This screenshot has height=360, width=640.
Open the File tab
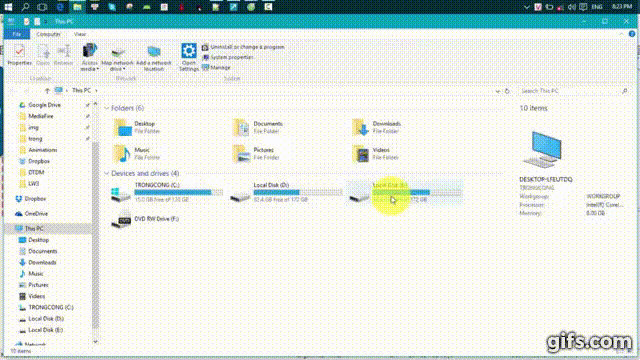tap(17, 34)
